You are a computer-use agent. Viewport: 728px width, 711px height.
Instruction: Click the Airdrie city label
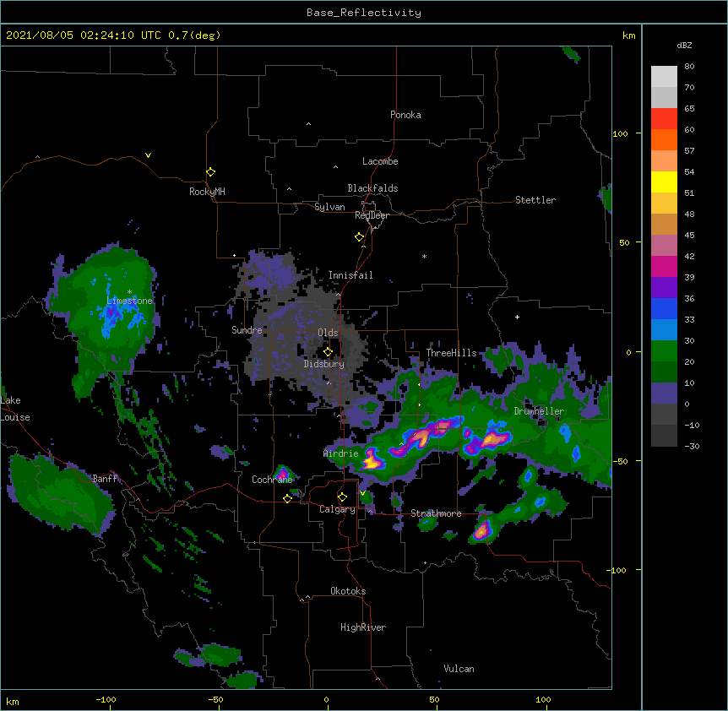point(341,453)
